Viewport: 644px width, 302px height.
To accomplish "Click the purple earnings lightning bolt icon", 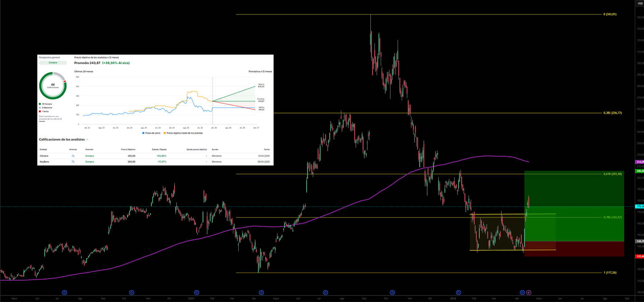I will pyautogui.click(x=529, y=293).
